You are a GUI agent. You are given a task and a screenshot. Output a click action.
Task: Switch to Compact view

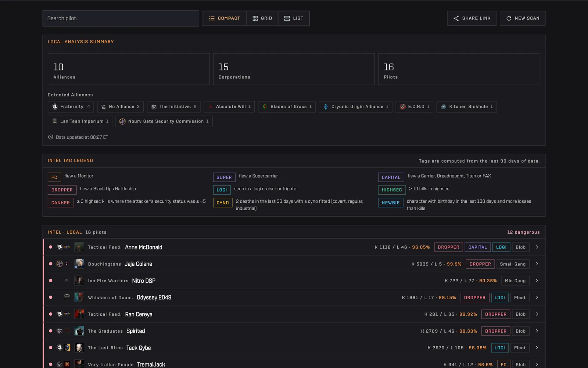tap(225, 18)
